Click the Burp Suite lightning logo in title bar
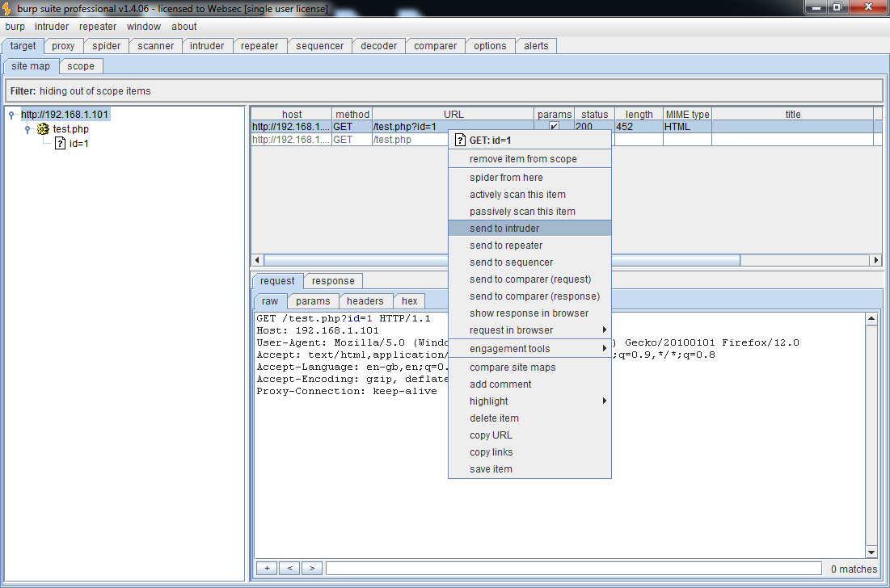This screenshot has width=890, height=588. (7, 8)
